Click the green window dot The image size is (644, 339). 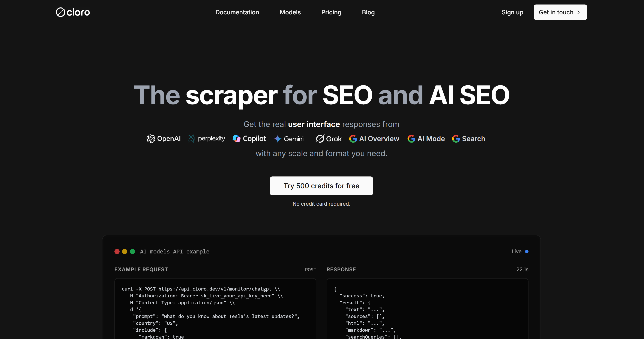point(132,252)
